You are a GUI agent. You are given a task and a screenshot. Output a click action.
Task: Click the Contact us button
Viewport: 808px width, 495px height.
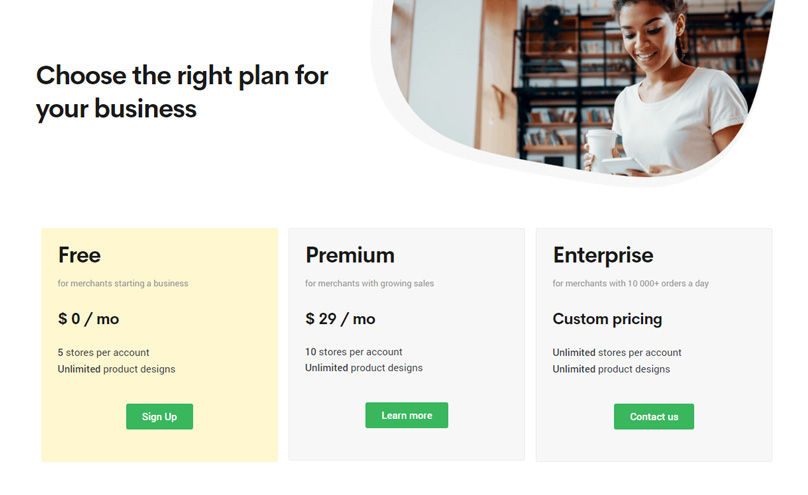(653, 417)
